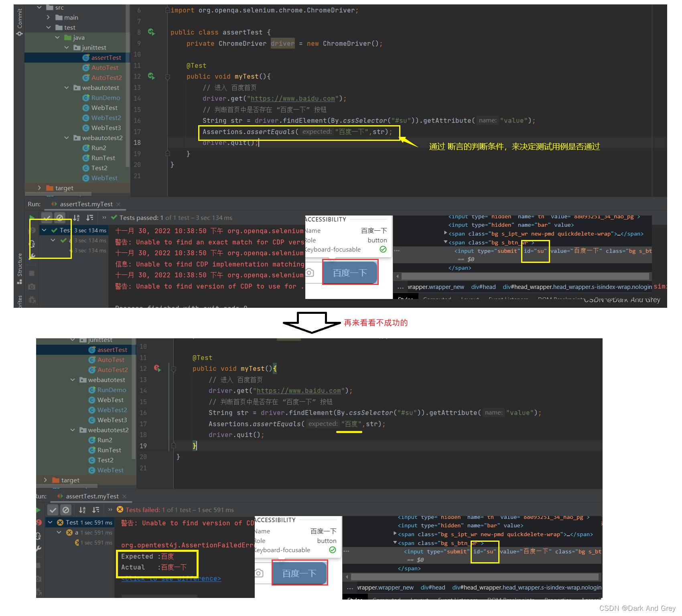Click the vertical scrollbar of upper project tree
The height and width of the screenshot is (616, 682).
[x=128, y=86]
